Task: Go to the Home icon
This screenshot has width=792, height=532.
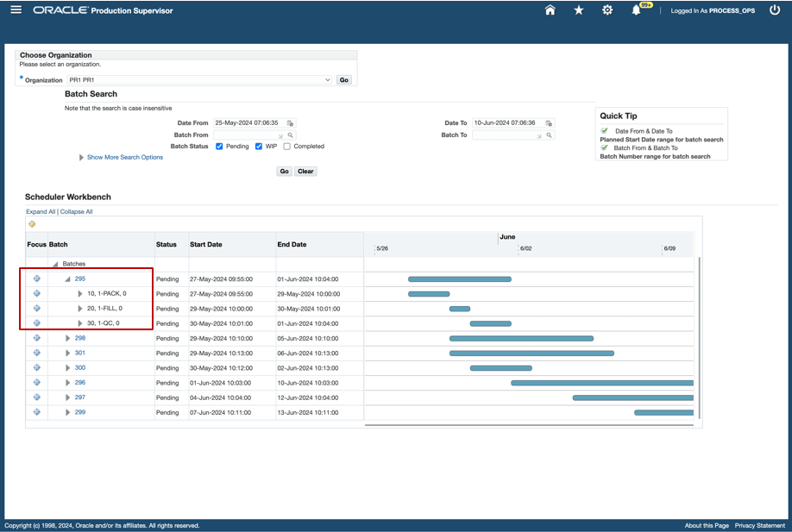Action: click(x=550, y=10)
